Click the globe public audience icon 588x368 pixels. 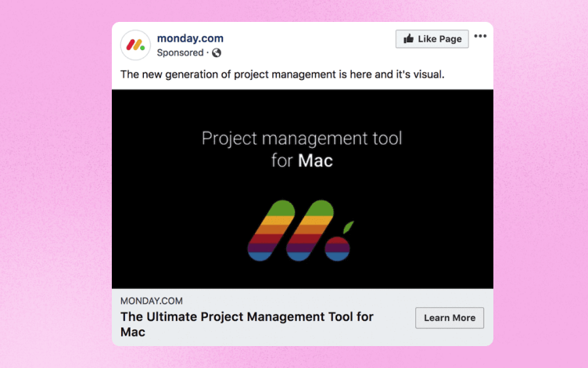coord(217,53)
